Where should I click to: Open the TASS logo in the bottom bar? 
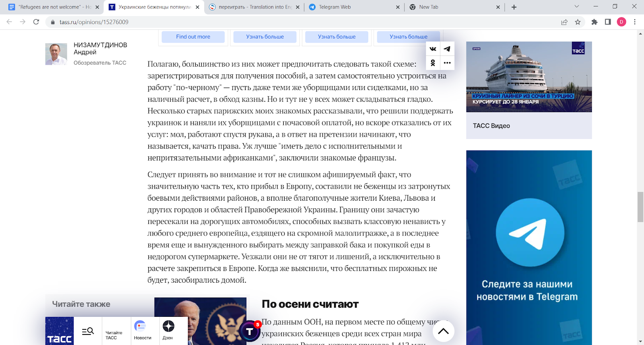click(x=60, y=331)
